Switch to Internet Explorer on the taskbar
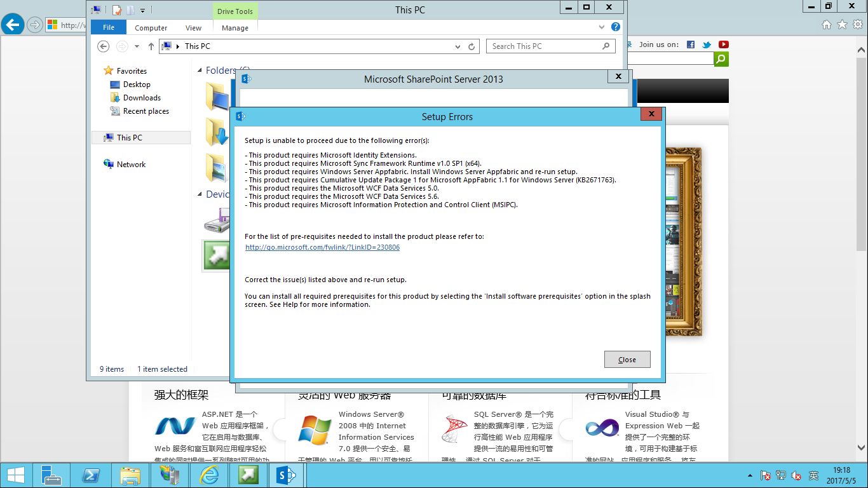868x488 pixels. click(x=209, y=475)
